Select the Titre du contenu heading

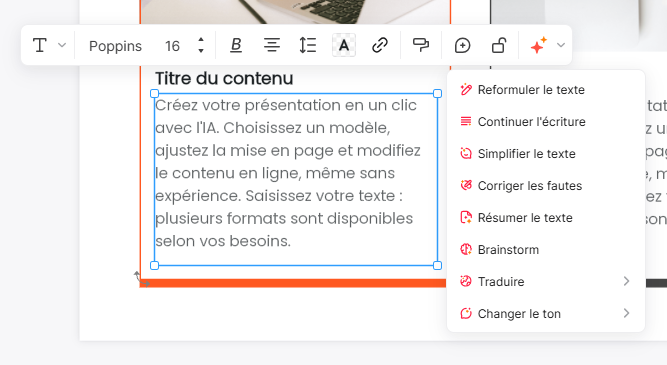click(224, 78)
